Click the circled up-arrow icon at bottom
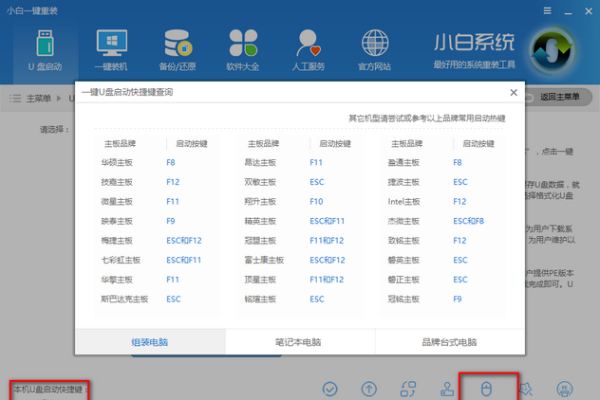 [x=369, y=389]
